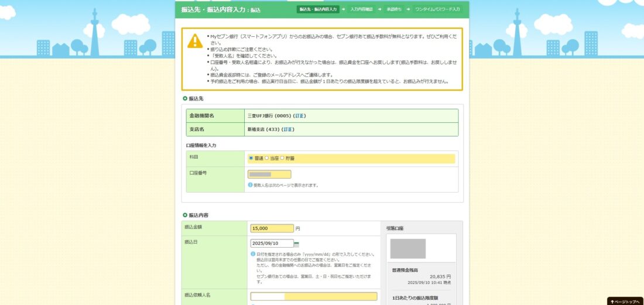Image resolution: width=644 pixels, height=305 pixels.
Task: Click the 支店名 row label
Action: 197,129
